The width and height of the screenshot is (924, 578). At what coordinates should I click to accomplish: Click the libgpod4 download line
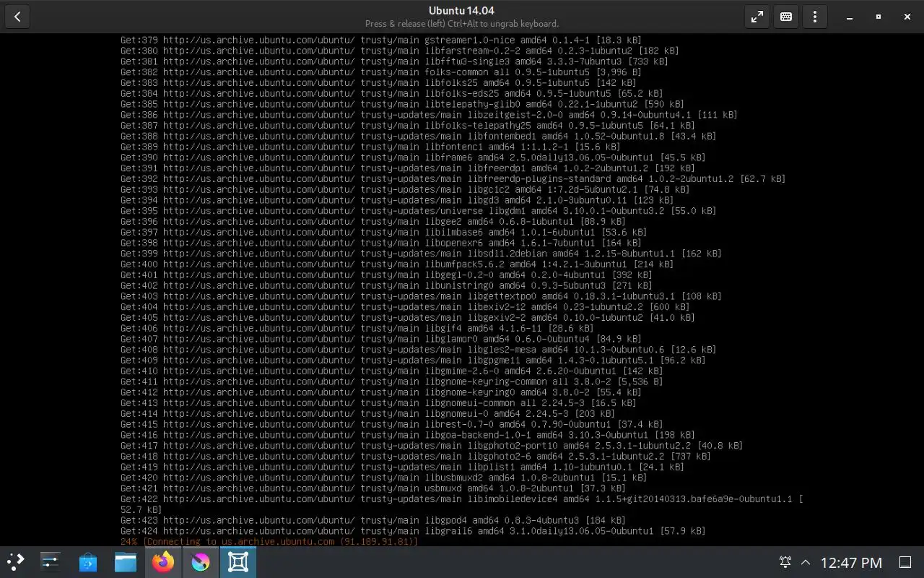tap(373, 520)
